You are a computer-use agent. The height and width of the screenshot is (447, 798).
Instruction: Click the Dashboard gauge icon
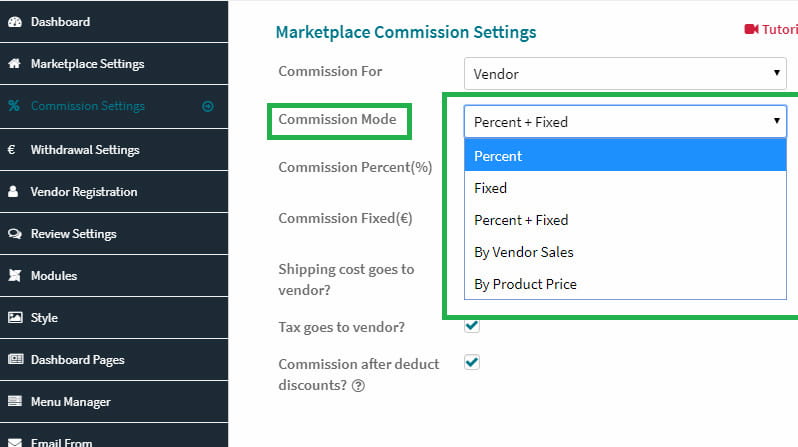point(15,22)
